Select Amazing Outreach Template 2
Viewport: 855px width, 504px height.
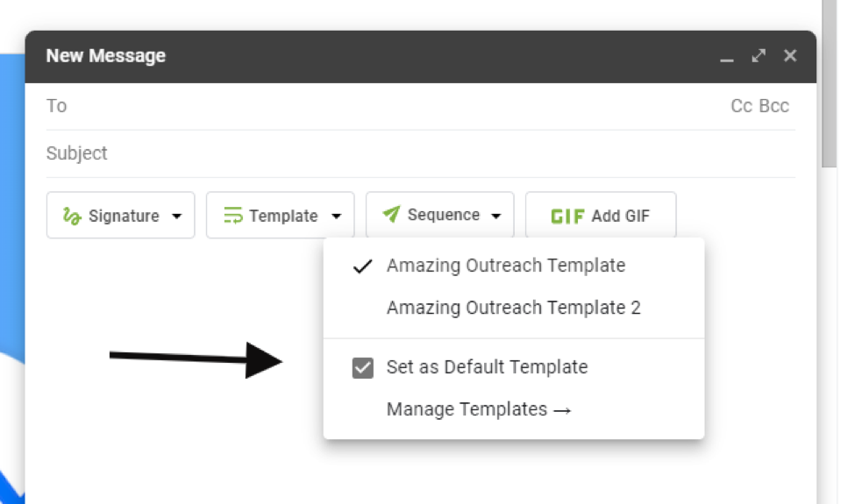point(513,308)
